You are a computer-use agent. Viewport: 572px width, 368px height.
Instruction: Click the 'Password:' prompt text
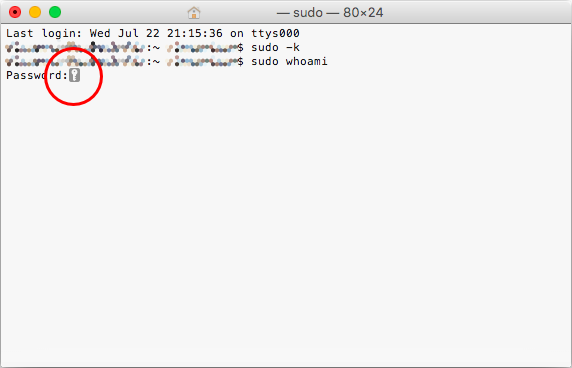(37, 75)
